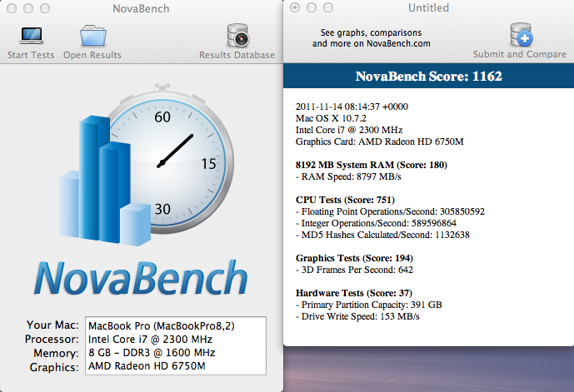The width and height of the screenshot is (574, 392).
Task: Click the Drive Write Speed result line
Action: (x=357, y=317)
